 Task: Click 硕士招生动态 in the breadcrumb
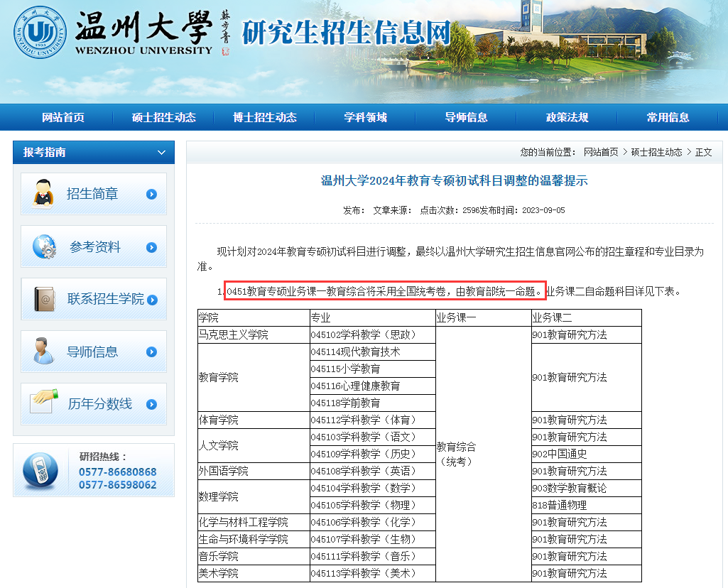pyautogui.click(x=656, y=152)
